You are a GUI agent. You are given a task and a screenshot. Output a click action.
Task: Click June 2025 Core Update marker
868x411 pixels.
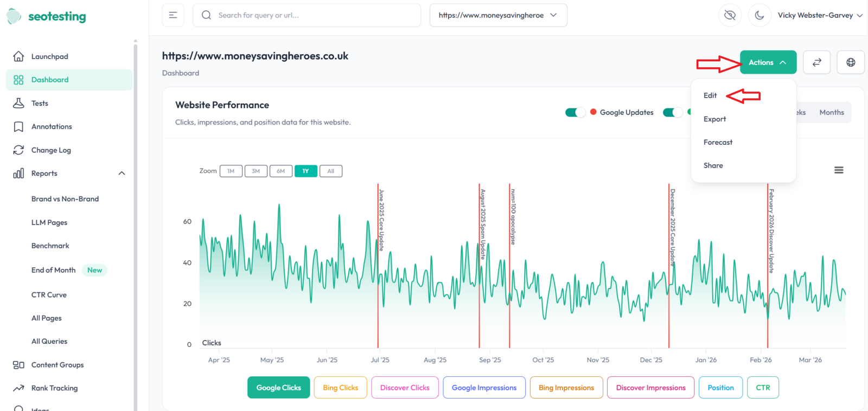(381, 220)
